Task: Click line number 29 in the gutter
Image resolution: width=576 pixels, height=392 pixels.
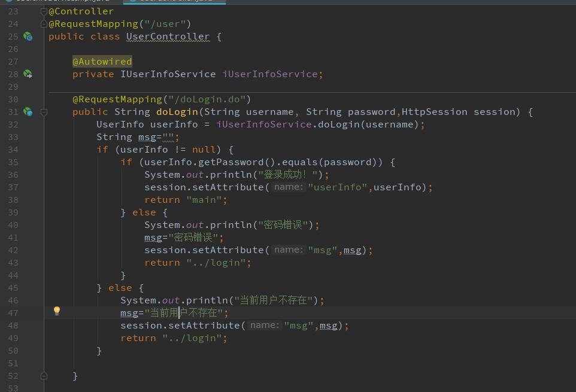Action: (x=13, y=87)
